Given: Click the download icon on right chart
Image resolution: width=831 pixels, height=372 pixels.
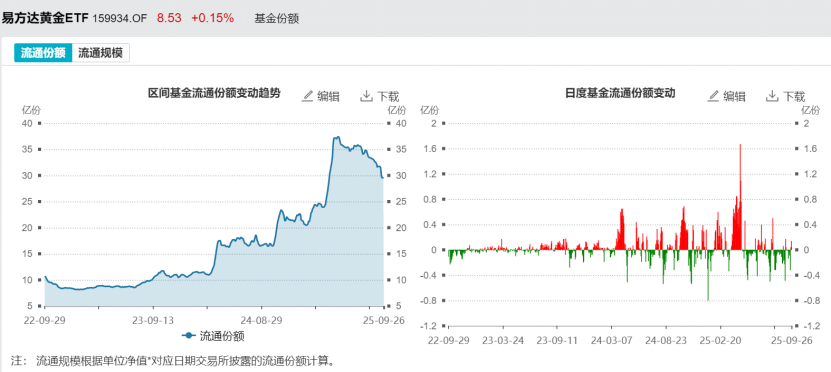Looking at the screenshot, I should 773,96.
